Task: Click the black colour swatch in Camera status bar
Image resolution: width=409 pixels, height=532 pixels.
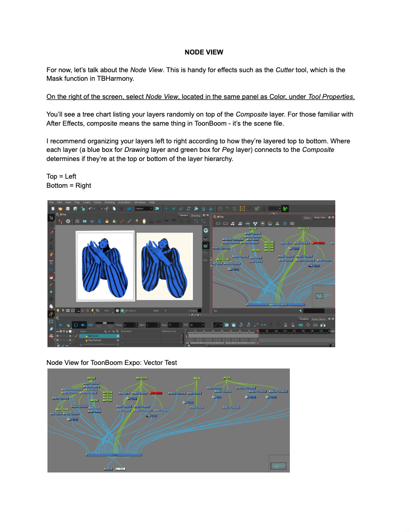Action: 199,310
